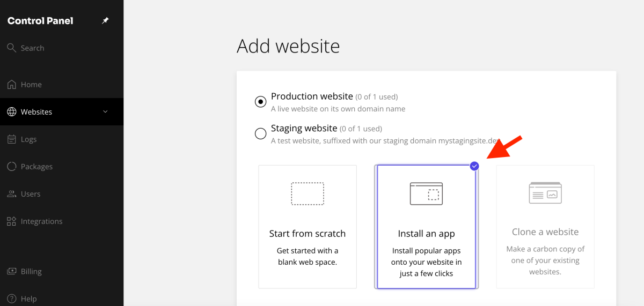This screenshot has height=306, width=644.
Task: Click the Add website heading
Action: (x=288, y=46)
